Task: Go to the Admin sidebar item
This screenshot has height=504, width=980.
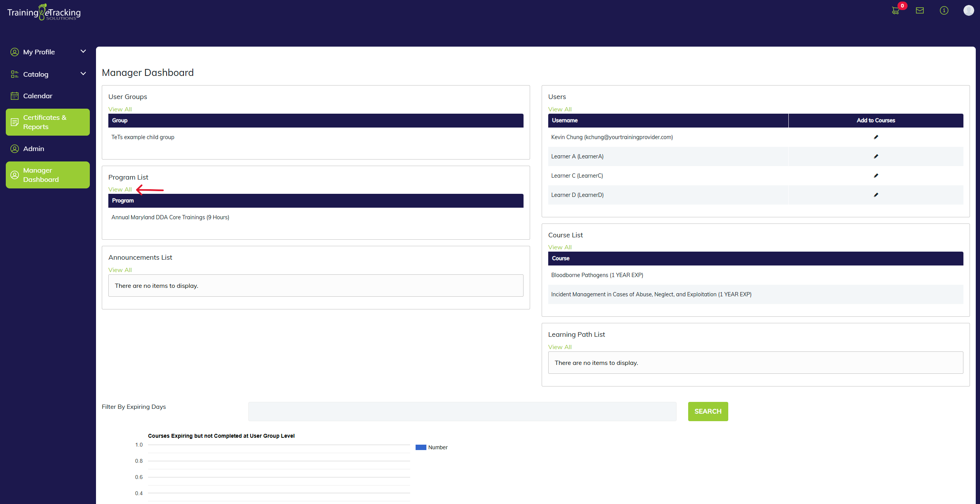Action: pyautogui.click(x=34, y=149)
